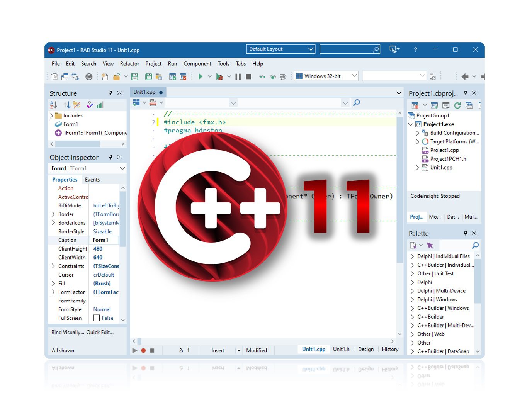Save the current file with Save icon

coord(135,76)
